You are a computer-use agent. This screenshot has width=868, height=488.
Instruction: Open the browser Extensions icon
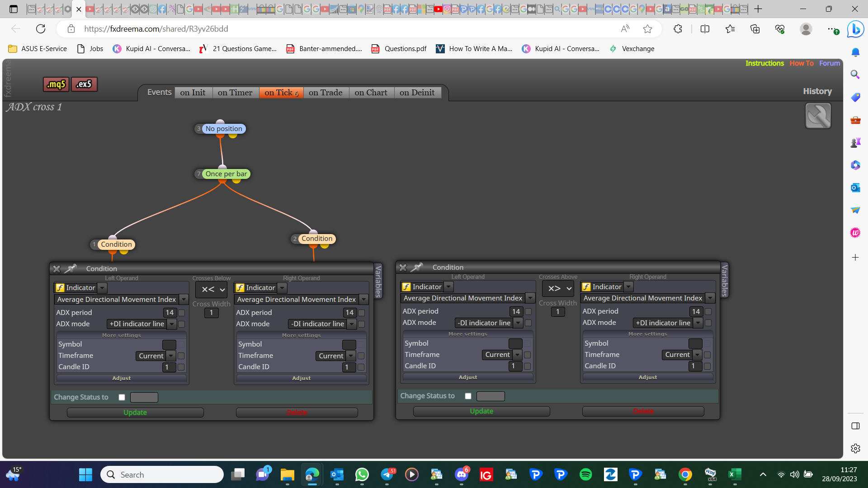click(678, 29)
